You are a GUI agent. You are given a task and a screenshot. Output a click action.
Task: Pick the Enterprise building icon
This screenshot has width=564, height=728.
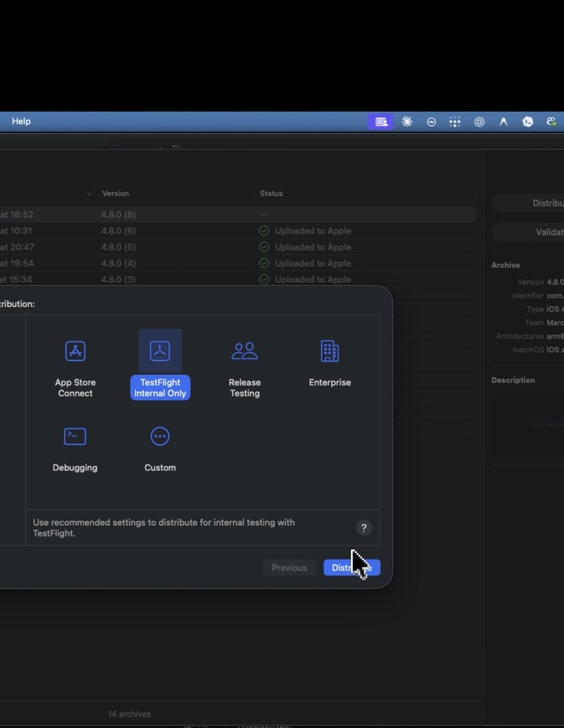330,351
